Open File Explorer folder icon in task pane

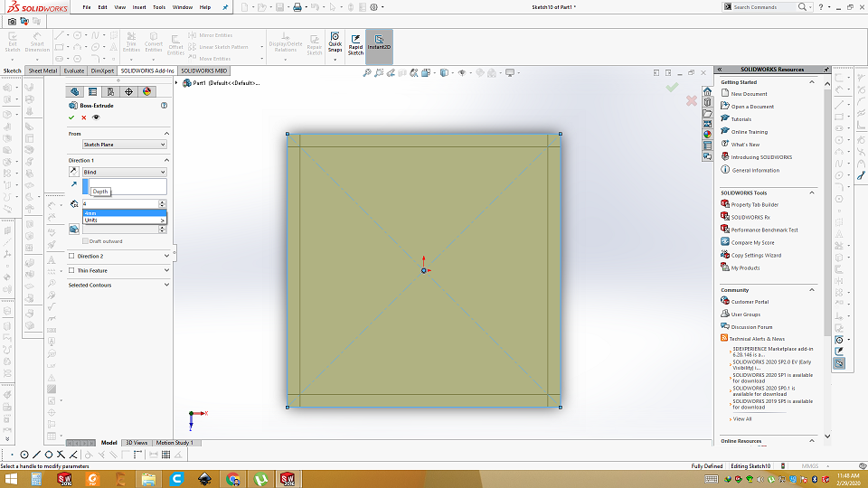[x=707, y=113]
